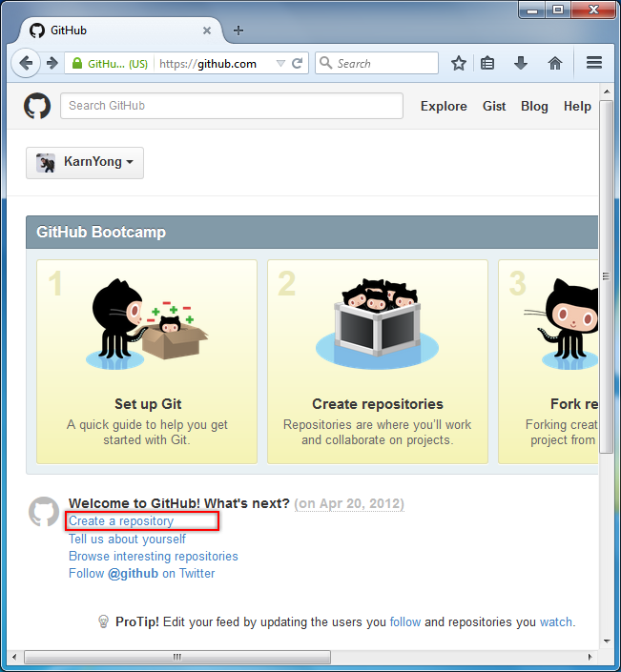Click the horizontal scrollbar at the bottom
The width and height of the screenshot is (621, 672).
177,658
